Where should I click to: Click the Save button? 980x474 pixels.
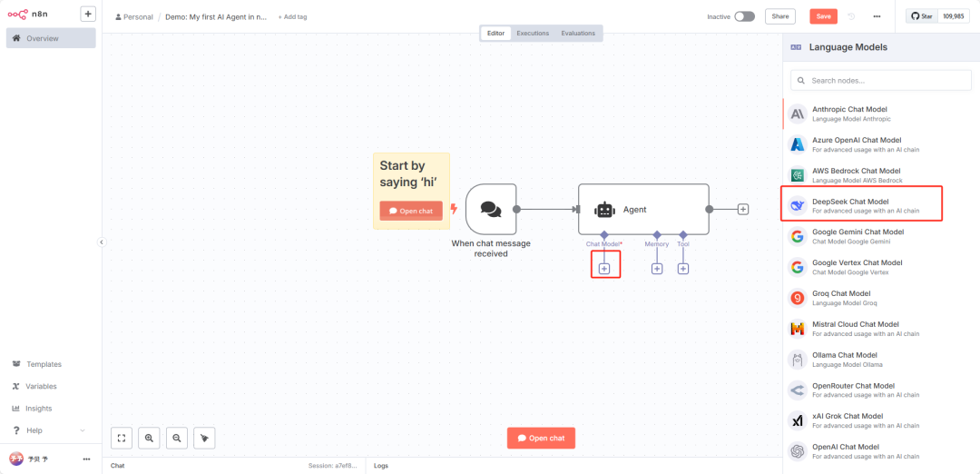823,16
